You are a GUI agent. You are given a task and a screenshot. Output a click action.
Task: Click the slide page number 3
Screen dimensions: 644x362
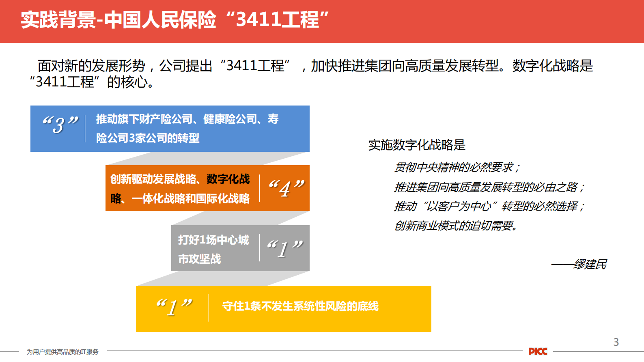(616, 342)
